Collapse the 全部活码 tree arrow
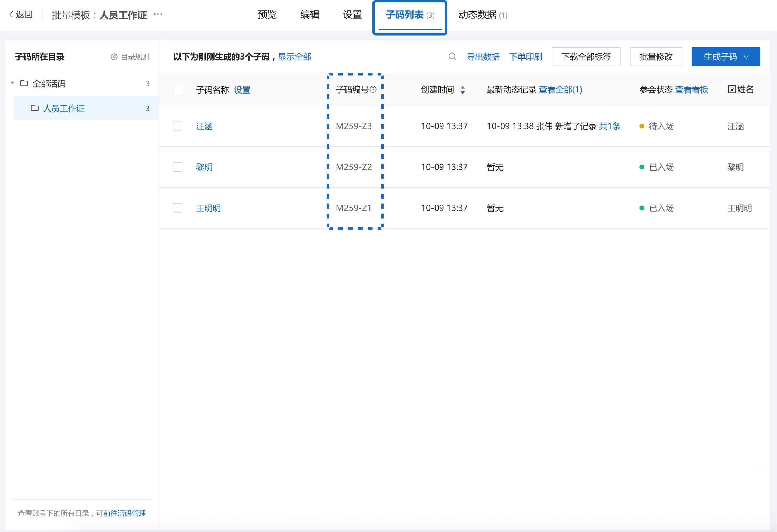The width and height of the screenshot is (777, 532). 13,83
